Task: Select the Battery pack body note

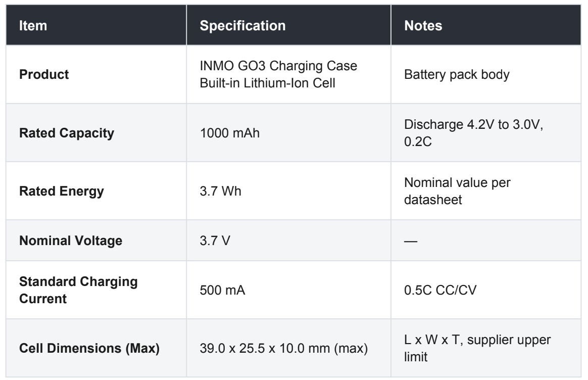Action: pyautogui.click(x=457, y=74)
